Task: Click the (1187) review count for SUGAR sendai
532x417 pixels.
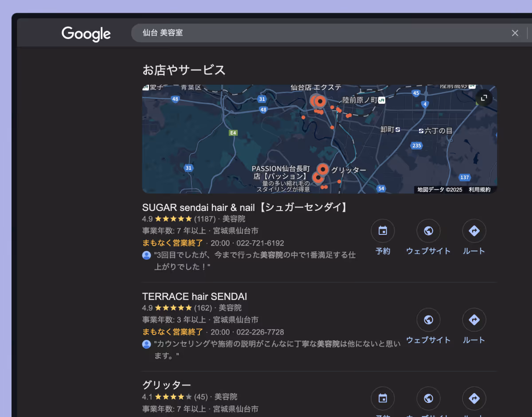Action: [205, 219]
